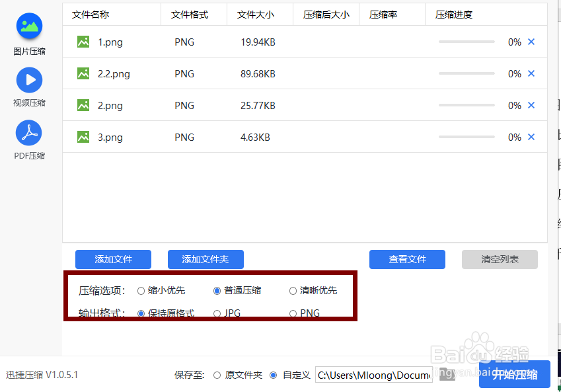Click the 添加文件夹 button
Image resolution: width=561 pixels, height=392 pixels.
pos(206,259)
